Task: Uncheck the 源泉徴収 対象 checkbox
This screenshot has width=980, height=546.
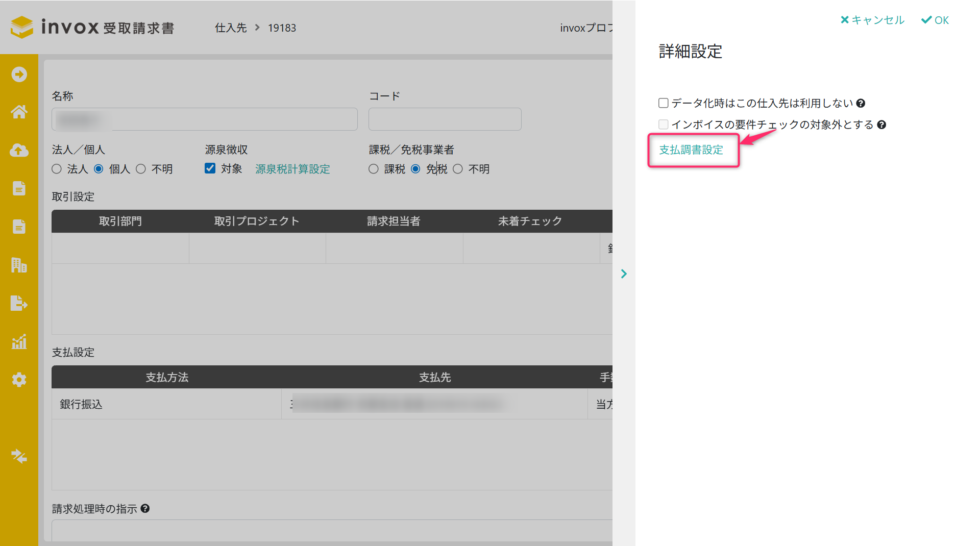Action: [210, 168]
